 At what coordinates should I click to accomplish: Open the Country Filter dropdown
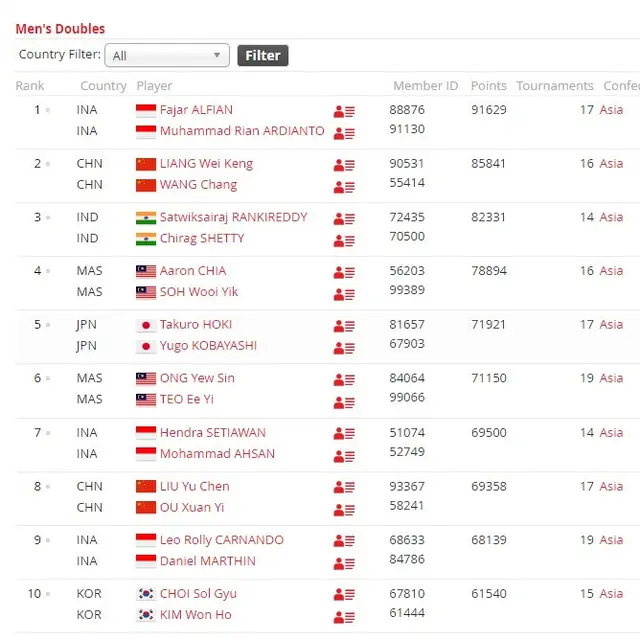point(167,55)
